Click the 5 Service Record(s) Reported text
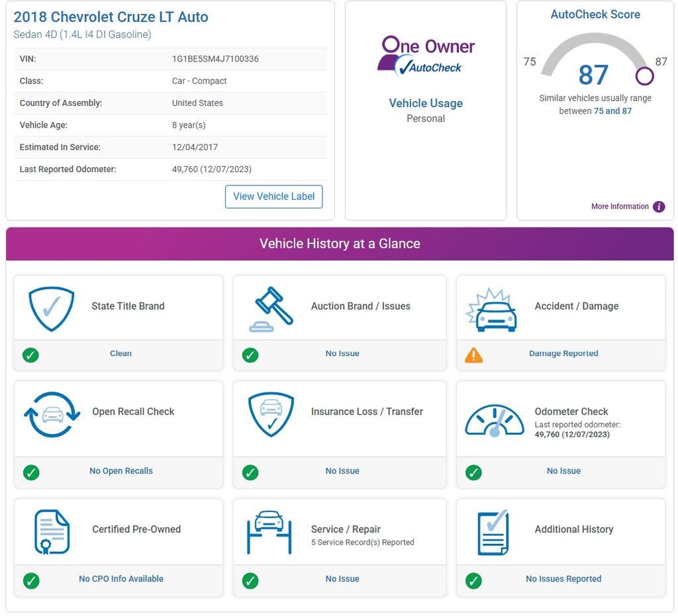The image size is (678, 616). click(x=362, y=542)
